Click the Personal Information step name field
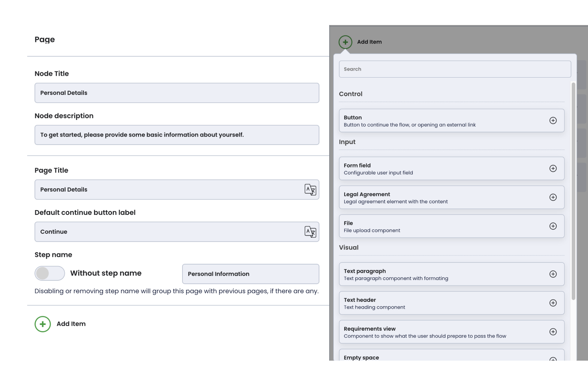 coord(250,274)
